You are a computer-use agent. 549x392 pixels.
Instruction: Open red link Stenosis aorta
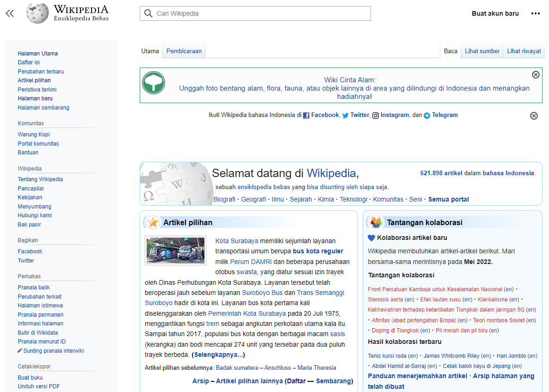click(x=385, y=300)
